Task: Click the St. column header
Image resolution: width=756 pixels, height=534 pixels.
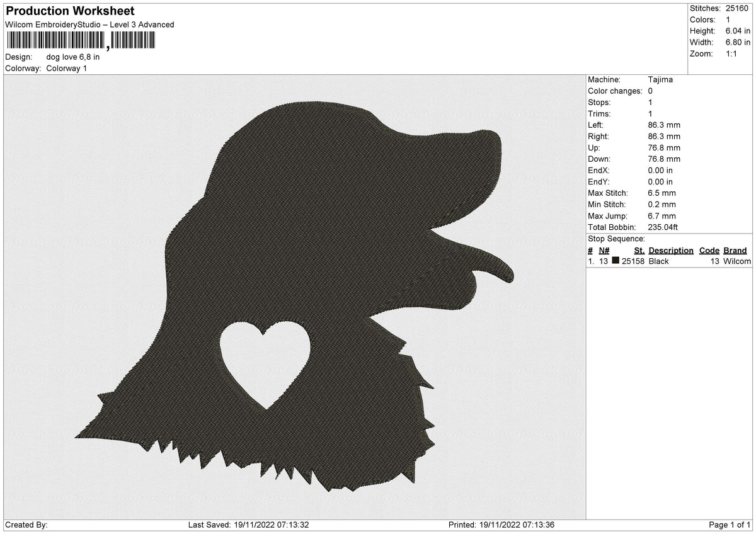Action: point(639,250)
